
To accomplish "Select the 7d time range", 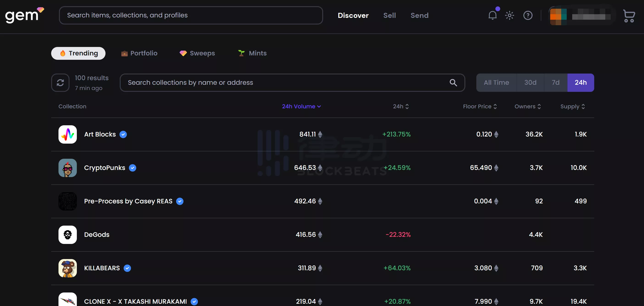I will click(x=555, y=83).
